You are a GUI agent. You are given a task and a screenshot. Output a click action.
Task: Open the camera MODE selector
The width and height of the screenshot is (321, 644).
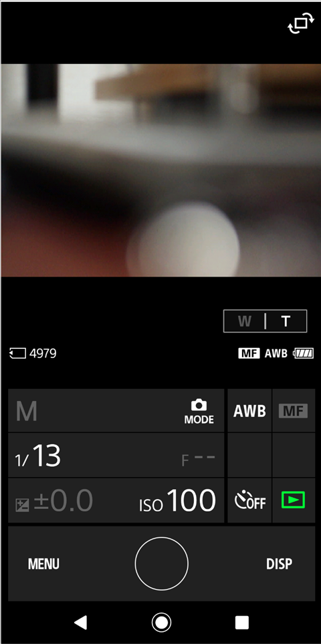tap(199, 411)
